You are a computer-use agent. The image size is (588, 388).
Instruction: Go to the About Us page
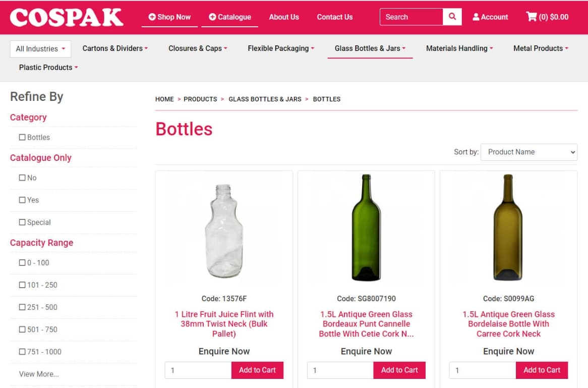point(284,17)
